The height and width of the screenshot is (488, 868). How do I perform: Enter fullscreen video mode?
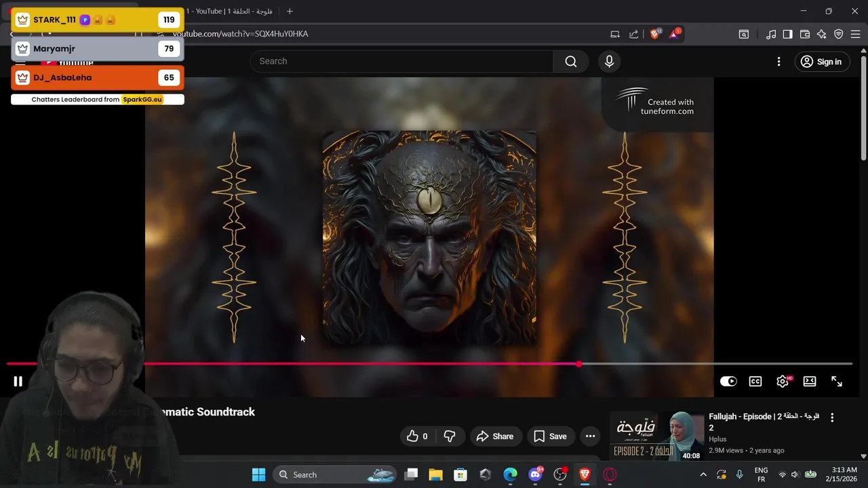837,382
